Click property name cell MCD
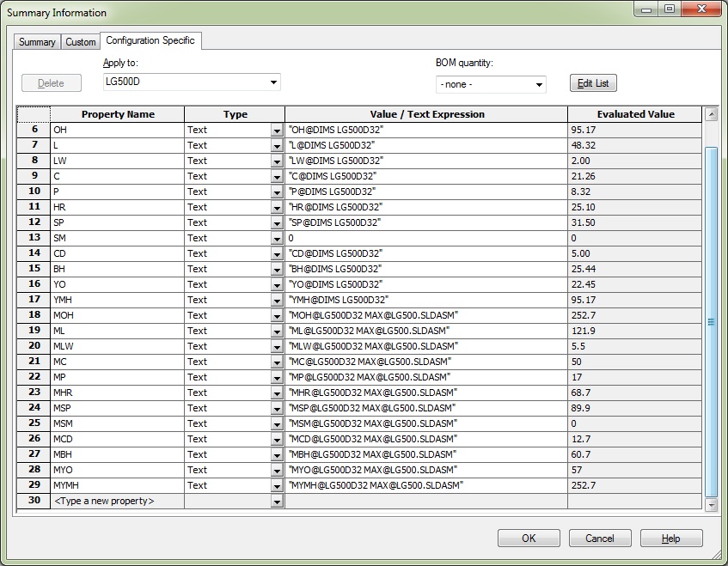728x566 pixels. pos(118,439)
